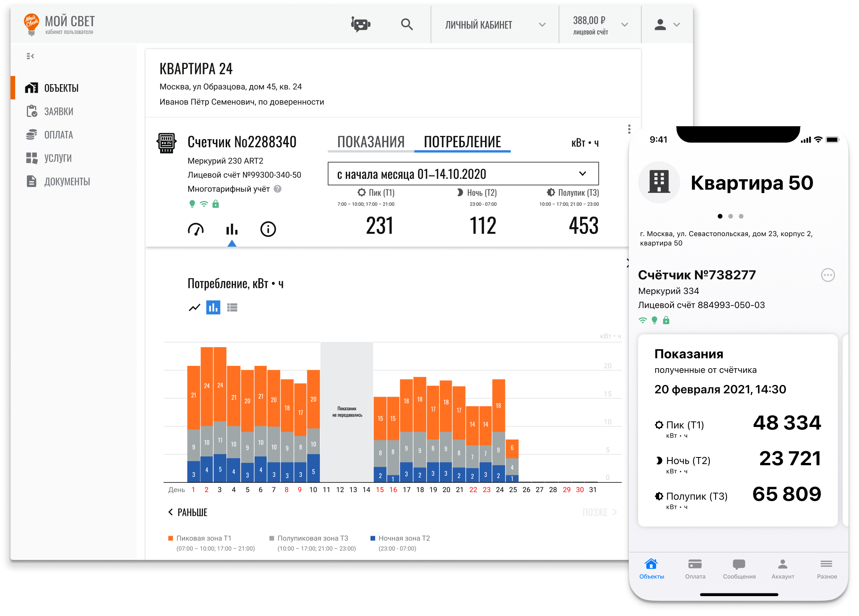Switch to the Показания tab

pos(371,142)
